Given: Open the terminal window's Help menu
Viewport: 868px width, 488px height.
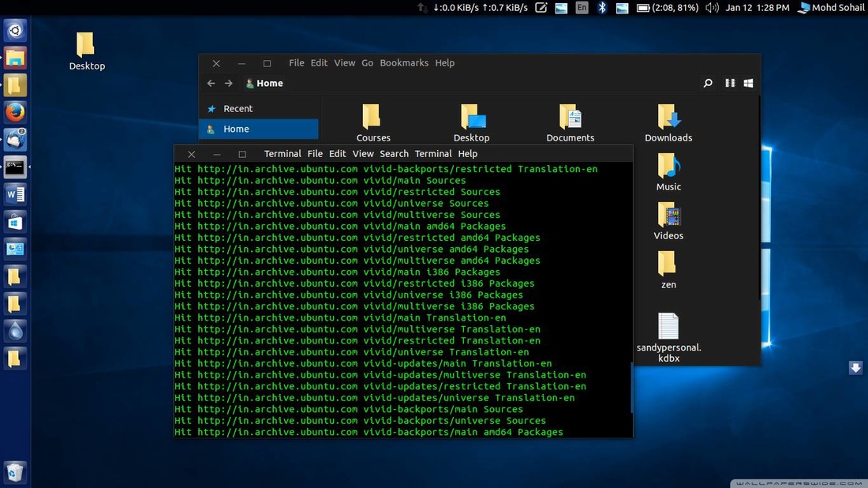Looking at the screenshot, I should (x=467, y=153).
